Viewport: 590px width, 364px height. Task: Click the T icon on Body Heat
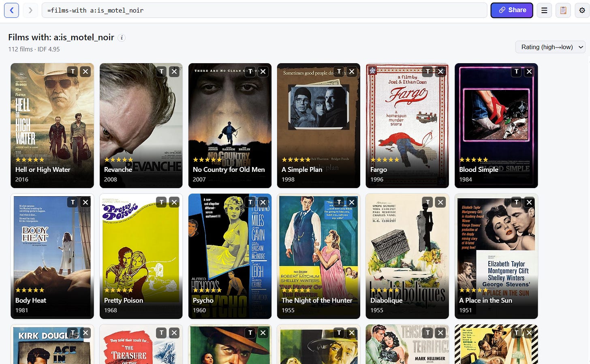(73, 202)
